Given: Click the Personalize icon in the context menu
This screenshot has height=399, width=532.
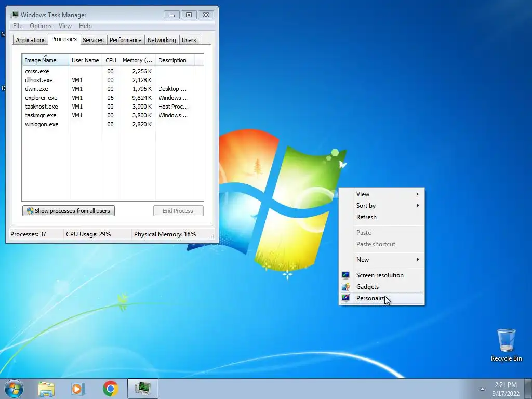Looking at the screenshot, I should click(x=345, y=298).
